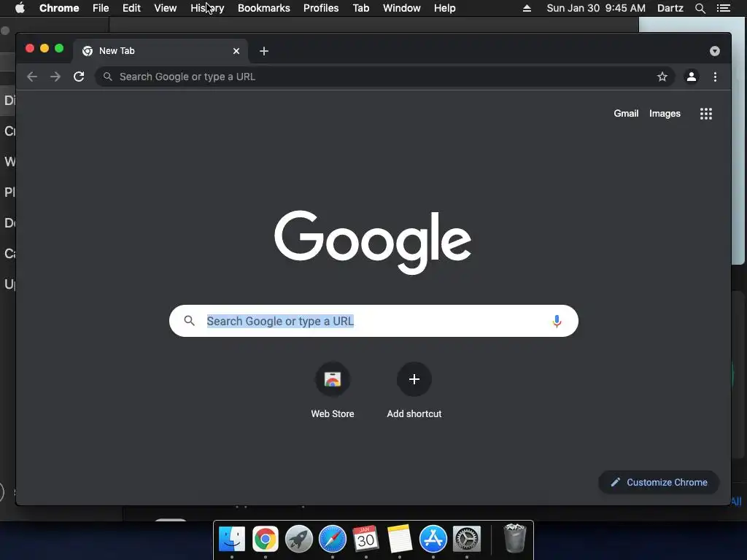The height and width of the screenshot is (560, 747).
Task: Open a new tab with the plus button
Action: coord(264,51)
